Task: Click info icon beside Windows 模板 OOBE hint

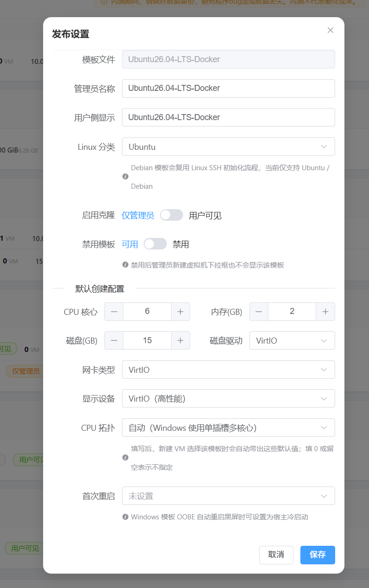Action: click(125, 517)
